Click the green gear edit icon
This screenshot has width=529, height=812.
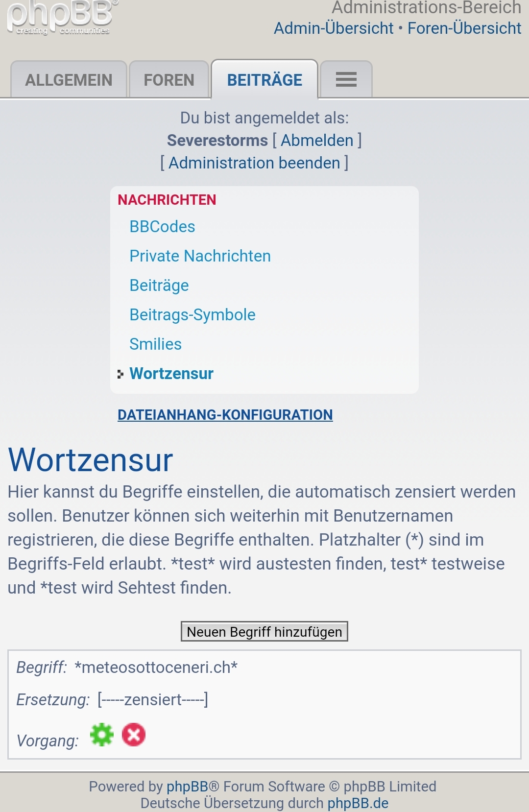tap(102, 735)
